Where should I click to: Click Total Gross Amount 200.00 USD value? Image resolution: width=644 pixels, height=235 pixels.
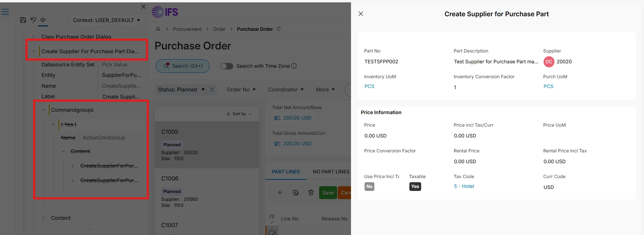[297, 144]
